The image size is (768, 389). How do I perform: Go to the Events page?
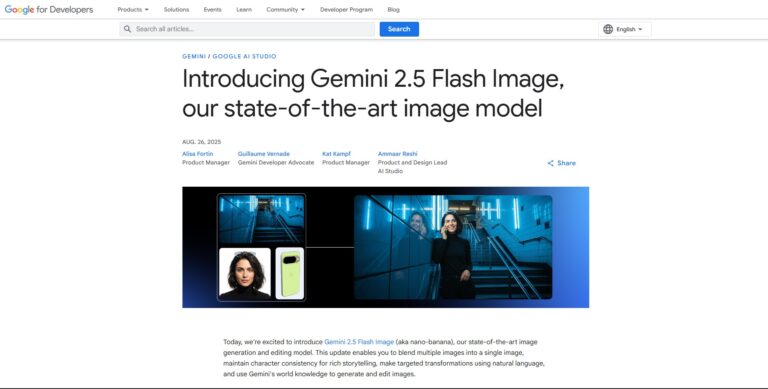(213, 9)
